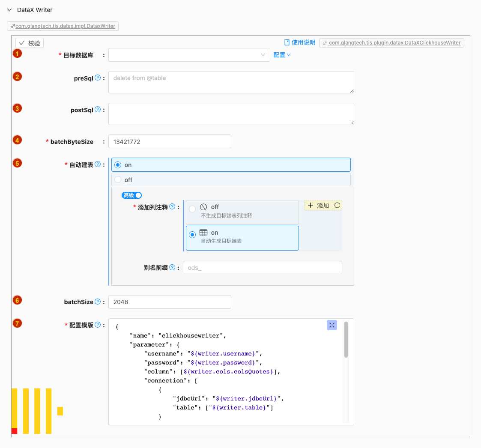The image size is (481, 448).
Task: Click the resize handle of postSql text area
Action: point(352,122)
